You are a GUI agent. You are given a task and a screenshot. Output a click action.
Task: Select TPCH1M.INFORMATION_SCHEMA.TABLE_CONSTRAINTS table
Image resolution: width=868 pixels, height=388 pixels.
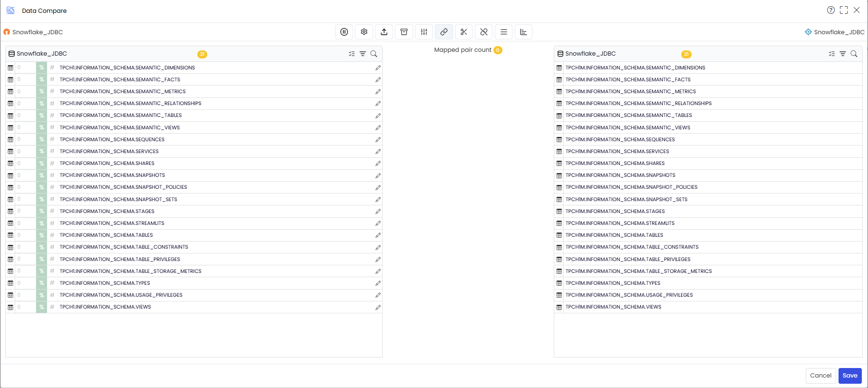[x=632, y=247]
